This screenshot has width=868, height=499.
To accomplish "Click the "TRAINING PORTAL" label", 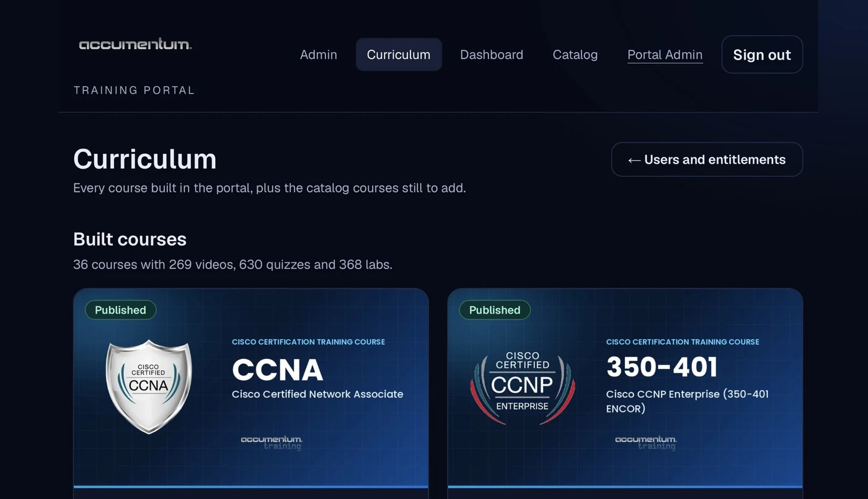I will 134,91.
